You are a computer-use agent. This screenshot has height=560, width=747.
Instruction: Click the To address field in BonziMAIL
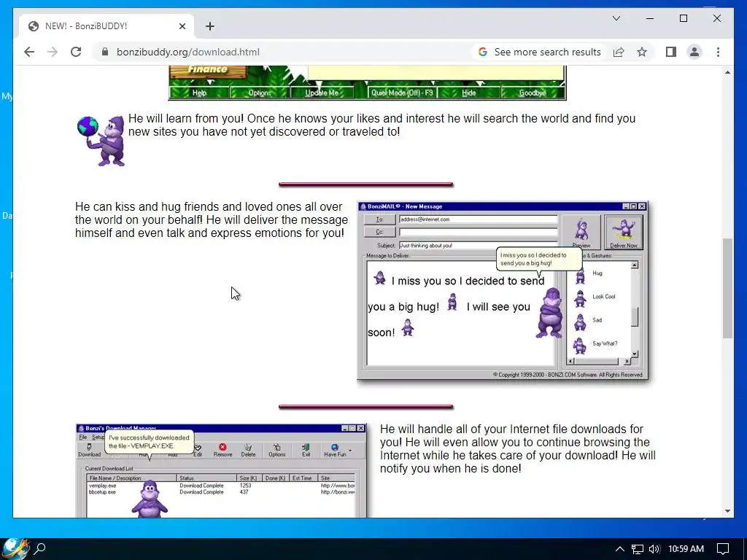(478, 219)
